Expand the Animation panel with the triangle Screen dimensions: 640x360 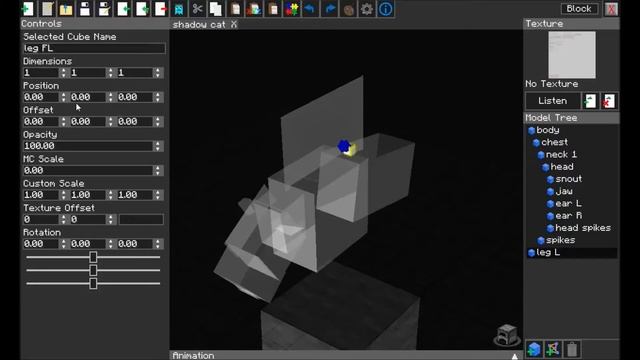pos(515,356)
